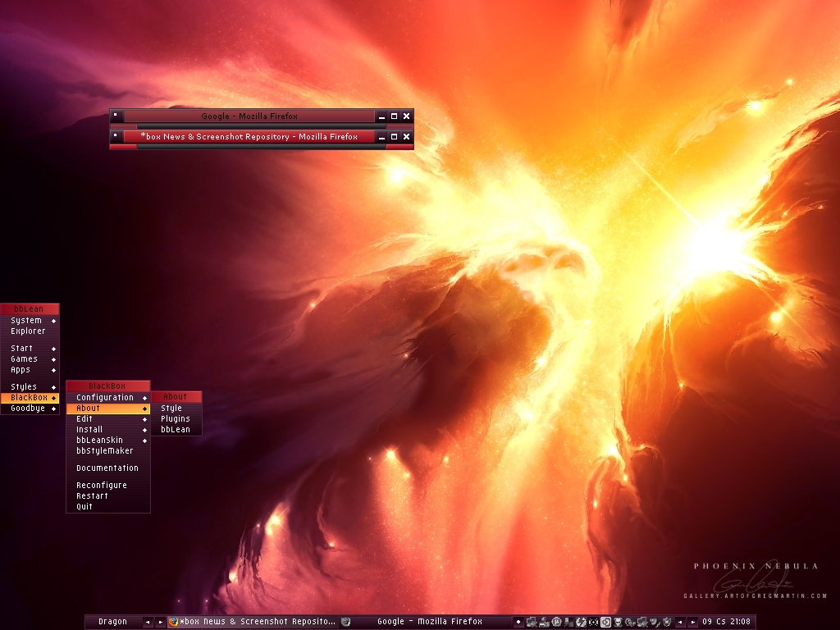Screen dimensions: 840x630
Task: Expand the Styles submenu arrow
Action: 53,387
